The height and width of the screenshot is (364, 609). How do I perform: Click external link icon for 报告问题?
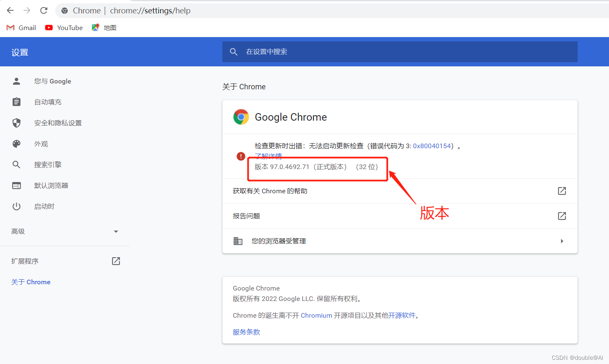[x=562, y=216]
